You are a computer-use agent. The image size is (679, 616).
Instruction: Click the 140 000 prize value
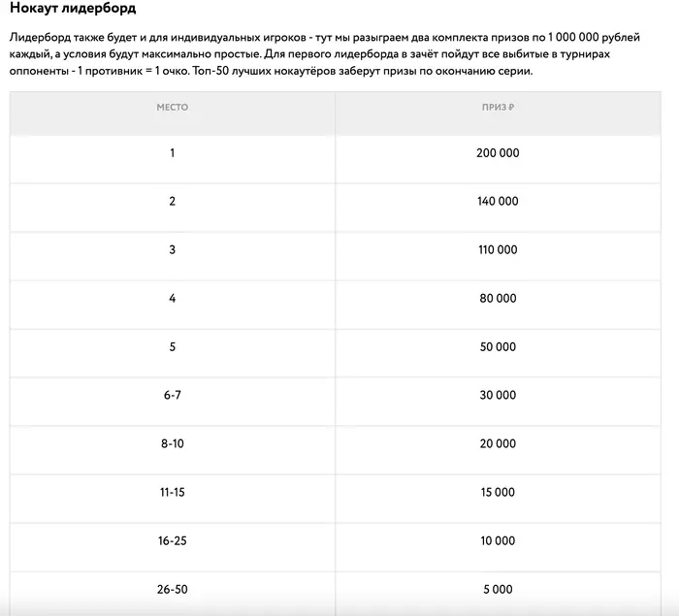tap(498, 202)
